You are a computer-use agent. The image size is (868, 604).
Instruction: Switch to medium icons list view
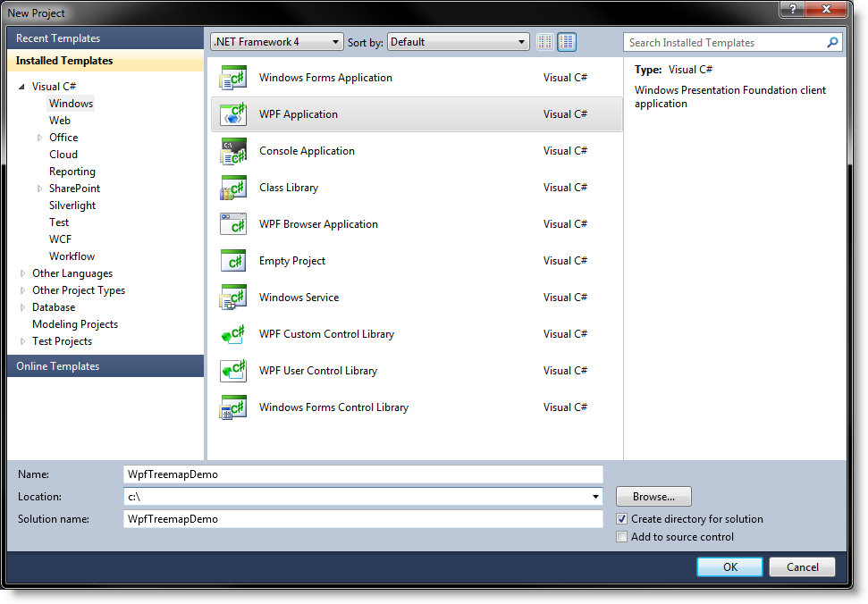[x=567, y=42]
